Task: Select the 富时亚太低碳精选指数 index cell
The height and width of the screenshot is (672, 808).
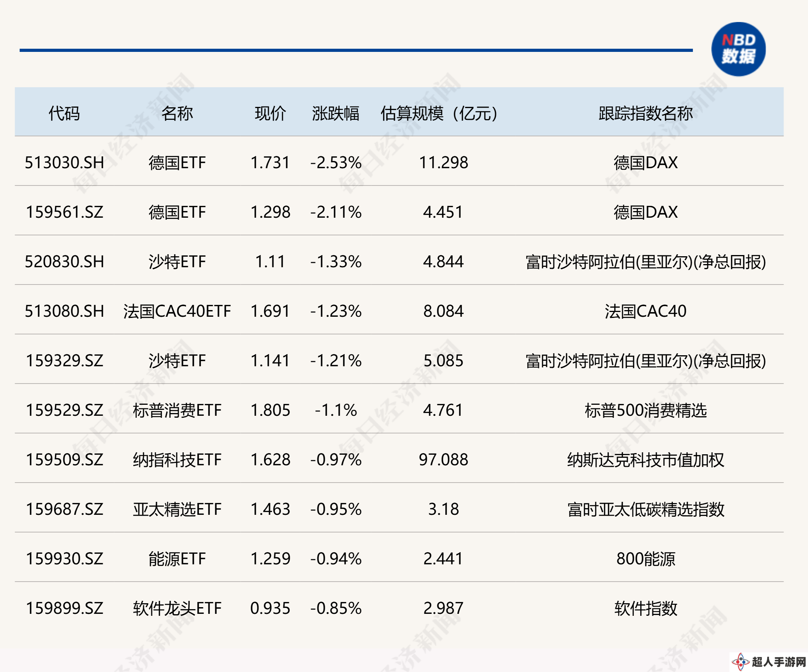Action: coord(646,509)
